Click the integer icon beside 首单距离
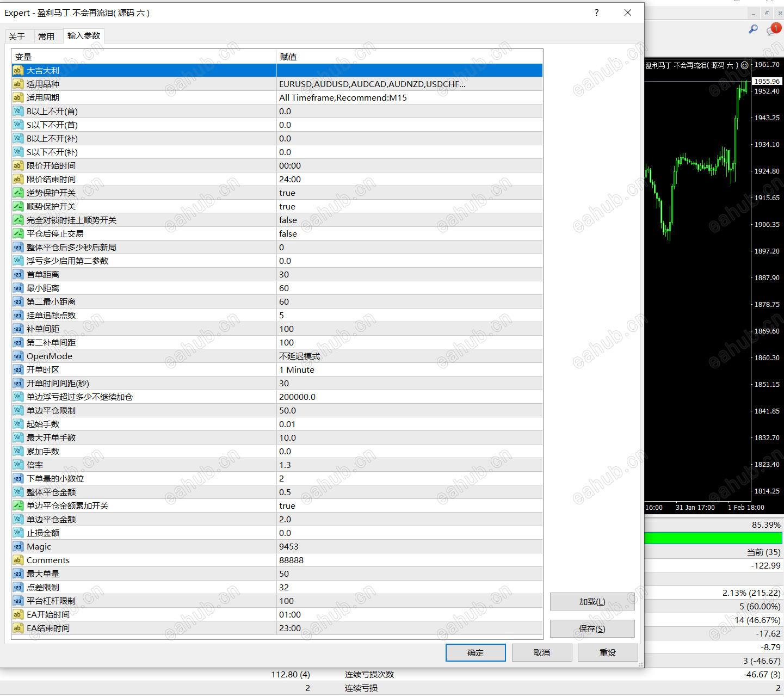784x697 pixels. click(18, 274)
